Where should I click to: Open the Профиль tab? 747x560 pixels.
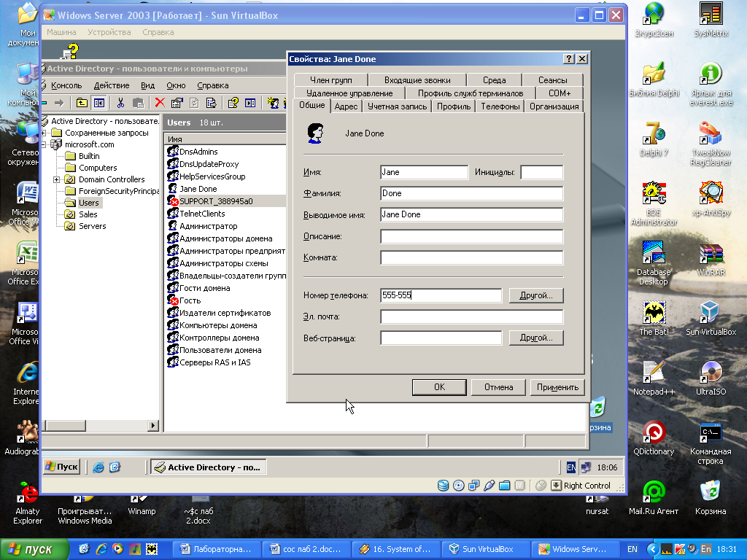pyautogui.click(x=454, y=106)
